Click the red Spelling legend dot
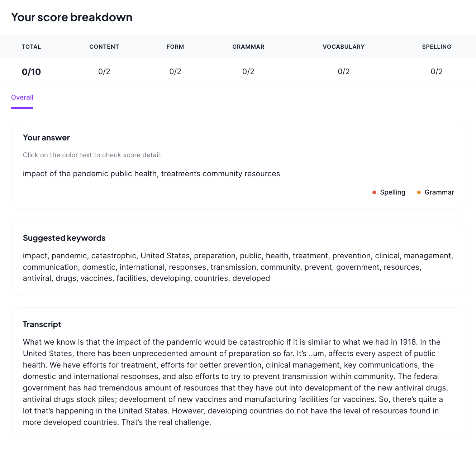 pyautogui.click(x=374, y=192)
